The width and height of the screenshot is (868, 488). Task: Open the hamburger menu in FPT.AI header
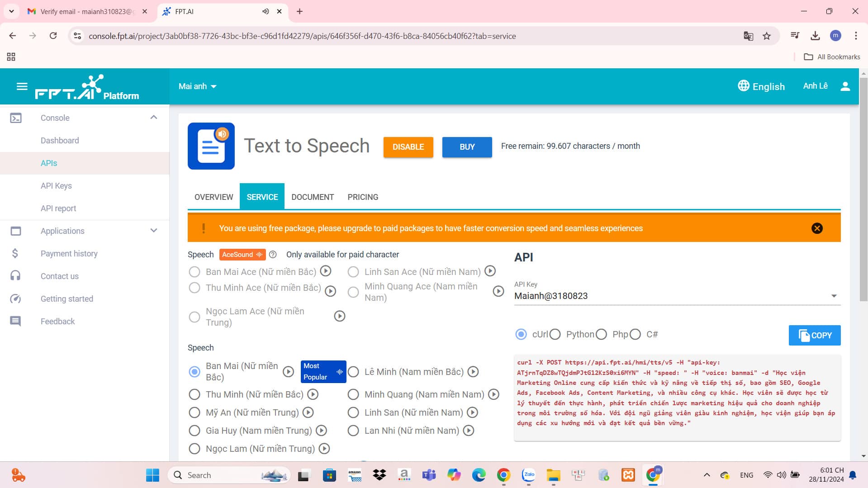[22, 86]
